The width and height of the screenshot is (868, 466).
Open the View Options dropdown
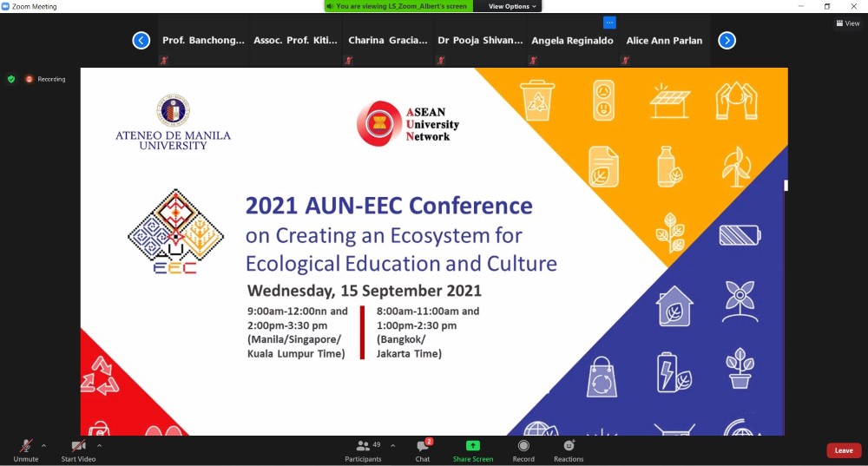click(x=513, y=6)
